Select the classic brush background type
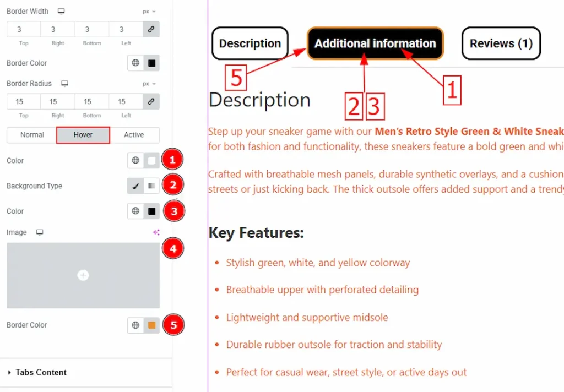The width and height of the screenshot is (564, 392). [x=135, y=186]
